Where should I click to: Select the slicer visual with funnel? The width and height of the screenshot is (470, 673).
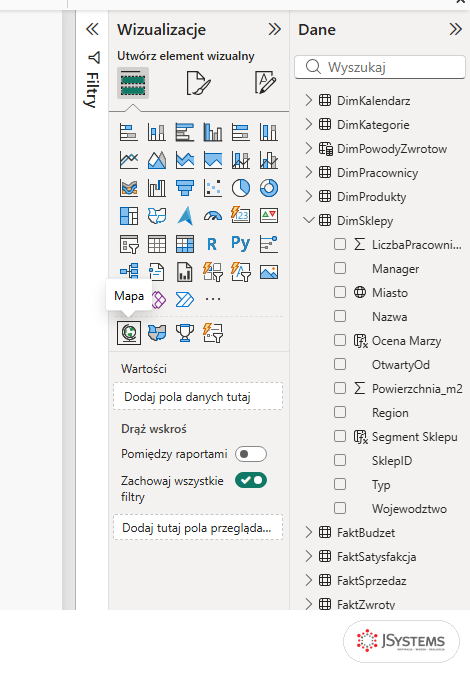coord(129,244)
